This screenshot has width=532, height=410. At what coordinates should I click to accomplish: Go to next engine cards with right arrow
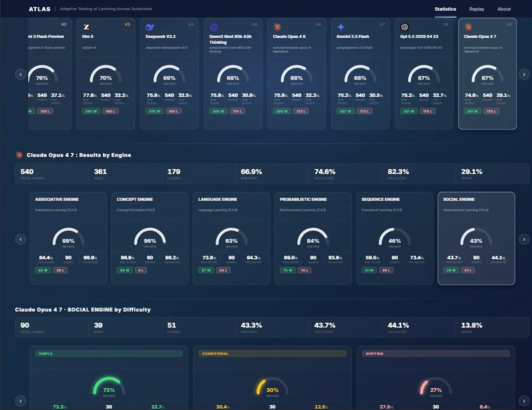524,239
